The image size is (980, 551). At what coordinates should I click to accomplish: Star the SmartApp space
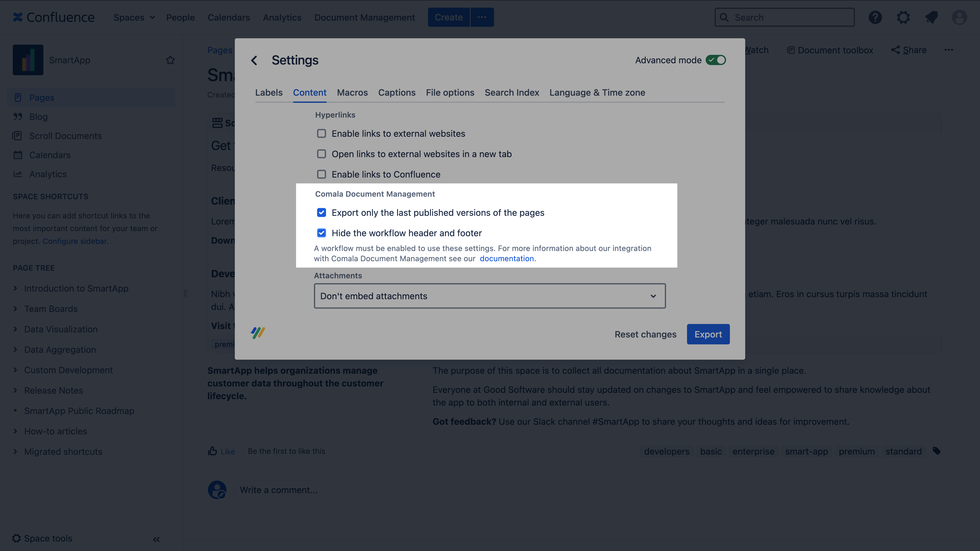(170, 60)
